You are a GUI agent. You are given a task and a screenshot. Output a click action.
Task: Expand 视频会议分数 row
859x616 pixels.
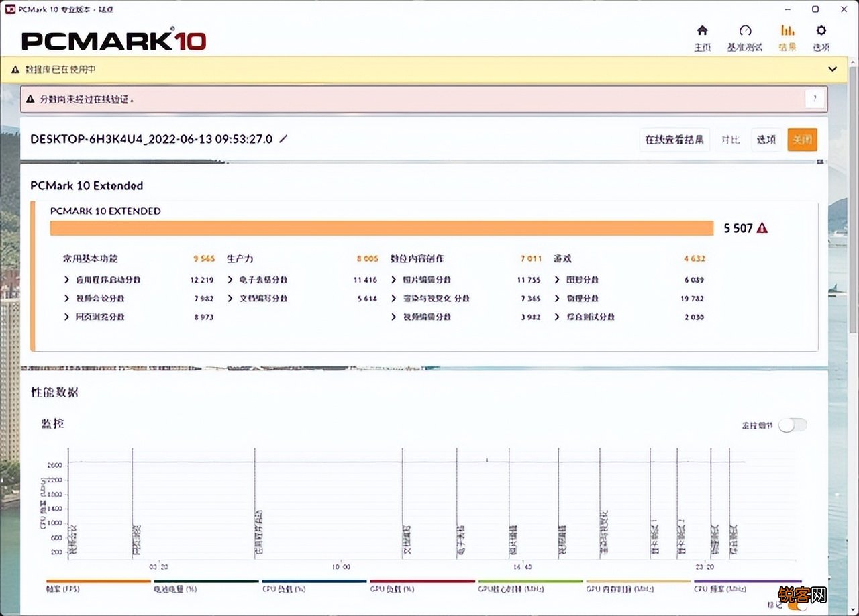click(x=138, y=299)
